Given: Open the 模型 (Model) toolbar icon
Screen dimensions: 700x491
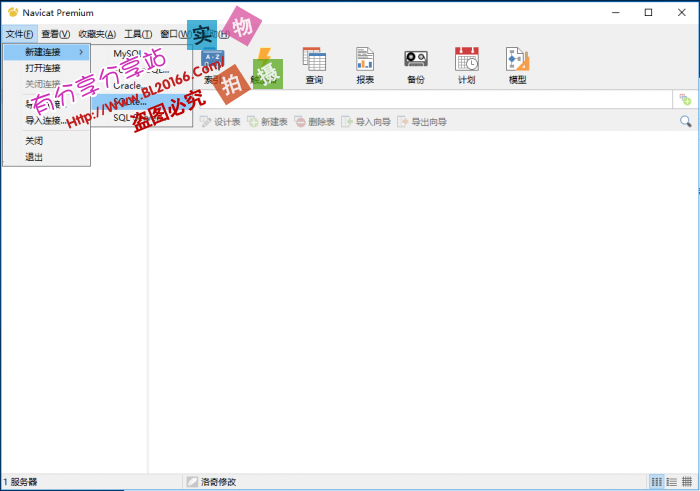Looking at the screenshot, I should tap(517, 66).
